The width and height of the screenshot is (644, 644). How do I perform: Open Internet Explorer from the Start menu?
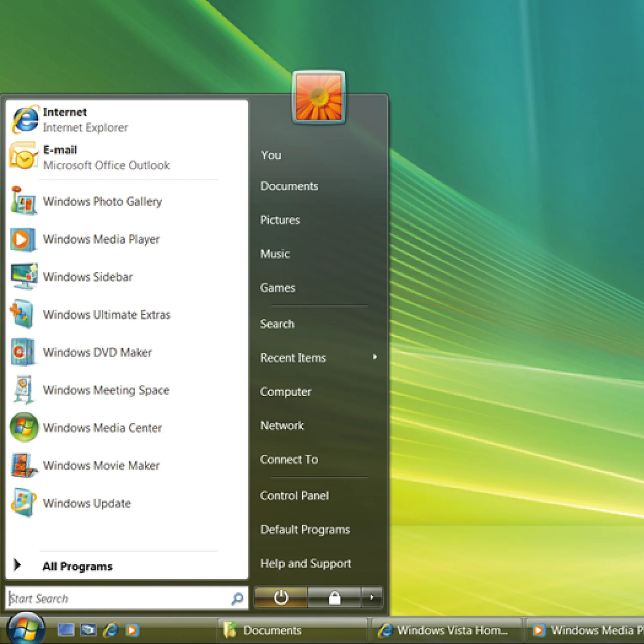click(127, 119)
